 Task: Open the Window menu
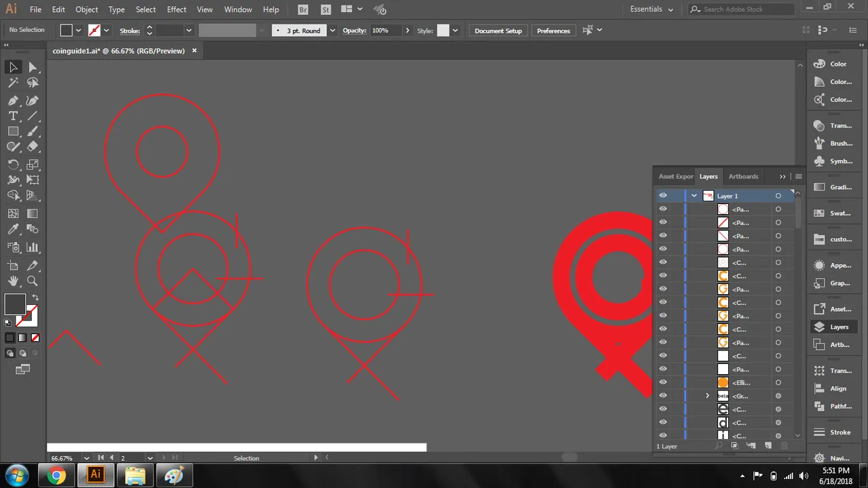[x=237, y=9]
